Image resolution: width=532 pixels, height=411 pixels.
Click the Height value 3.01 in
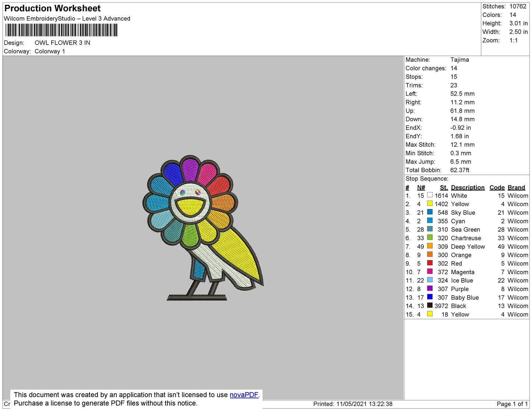click(518, 23)
